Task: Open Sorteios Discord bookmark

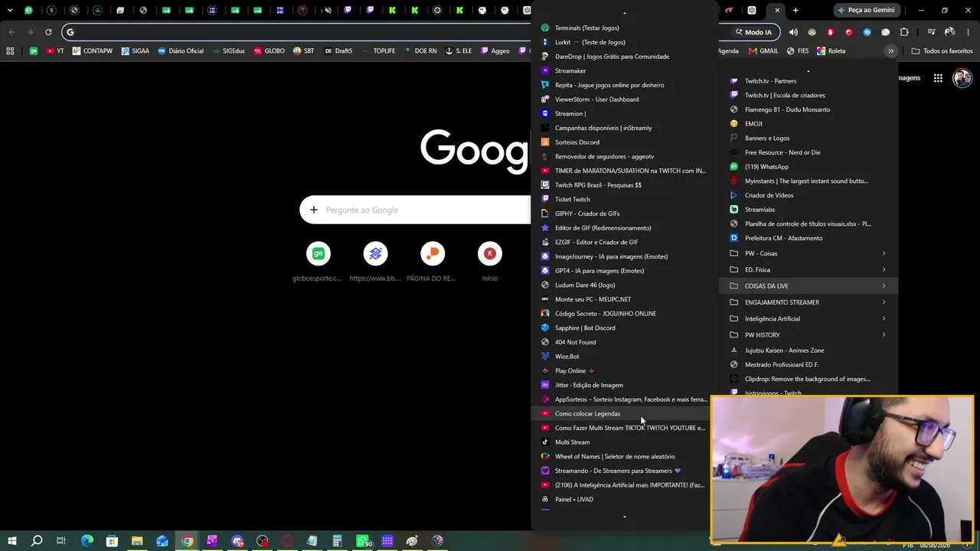Action: tap(624, 142)
